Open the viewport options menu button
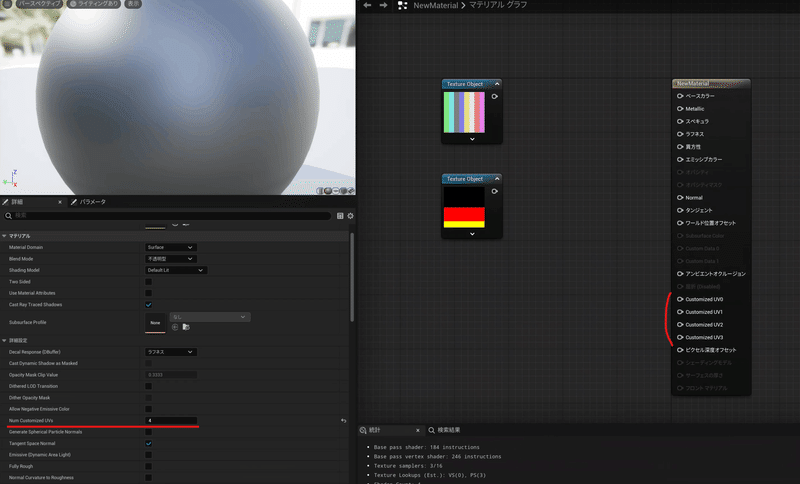This screenshot has height=484, width=800. [x=8, y=4]
